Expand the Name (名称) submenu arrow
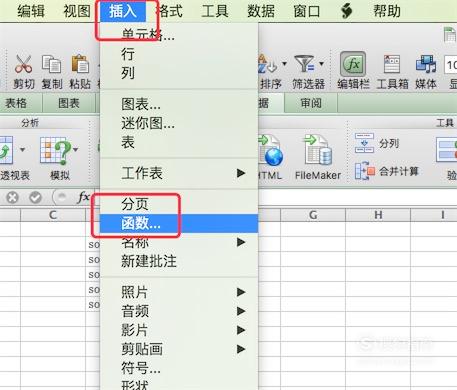 pyautogui.click(x=241, y=242)
